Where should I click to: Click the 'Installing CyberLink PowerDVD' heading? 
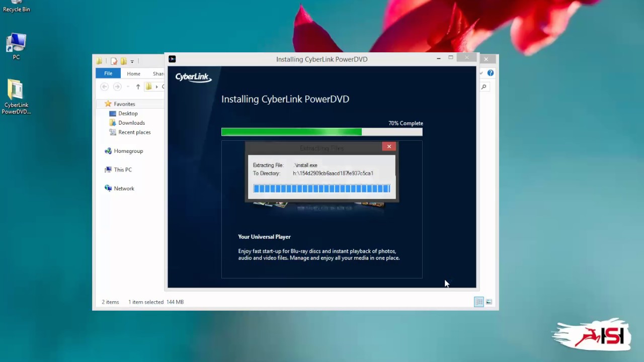click(x=285, y=99)
